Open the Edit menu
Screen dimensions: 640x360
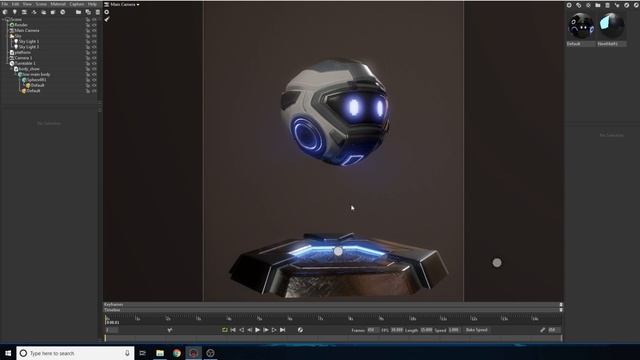(x=16, y=4)
